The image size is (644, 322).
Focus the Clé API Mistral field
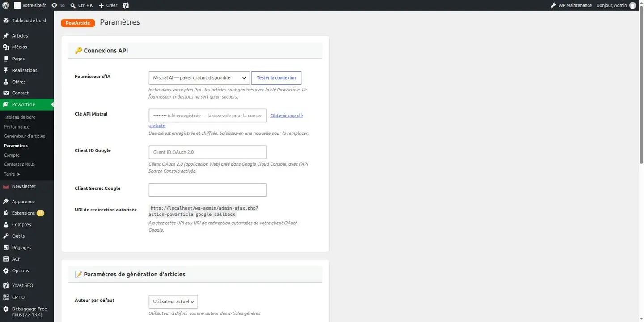coord(208,116)
